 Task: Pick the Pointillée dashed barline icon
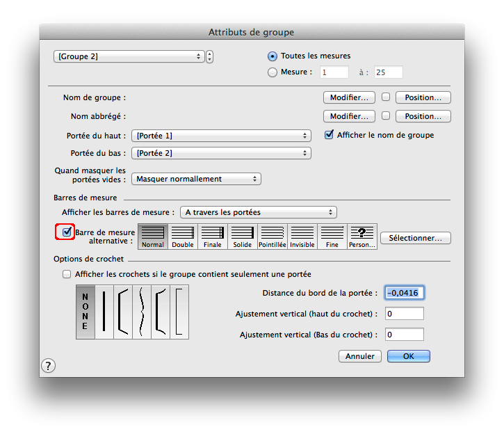pyautogui.click(x=273, y=236)
